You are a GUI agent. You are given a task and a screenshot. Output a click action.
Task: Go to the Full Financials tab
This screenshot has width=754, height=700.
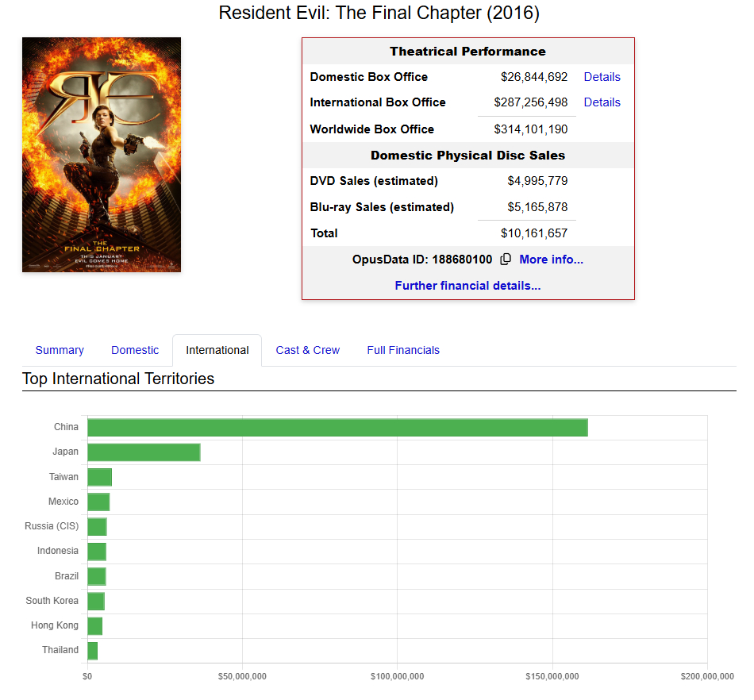(403, 350)
